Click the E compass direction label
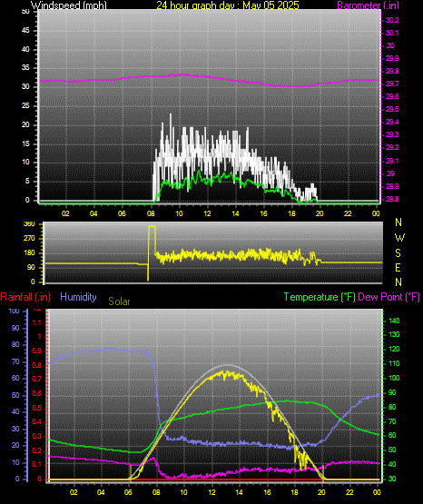423x504 pixels. [x=398, y=267]
